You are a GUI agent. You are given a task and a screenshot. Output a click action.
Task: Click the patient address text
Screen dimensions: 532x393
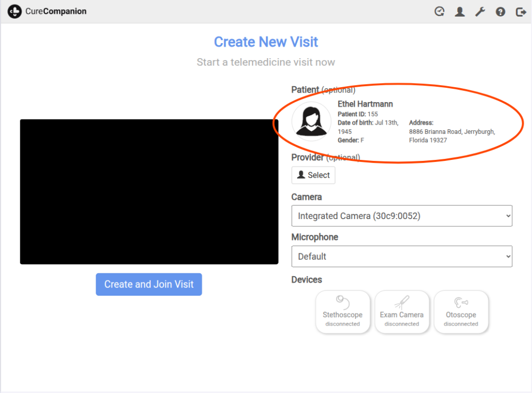tap(451, 136)
